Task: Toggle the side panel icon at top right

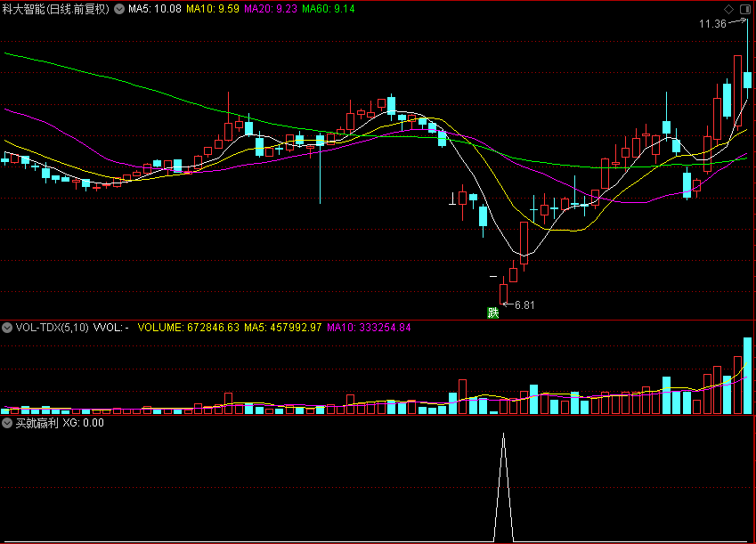Action: [745, 9]
